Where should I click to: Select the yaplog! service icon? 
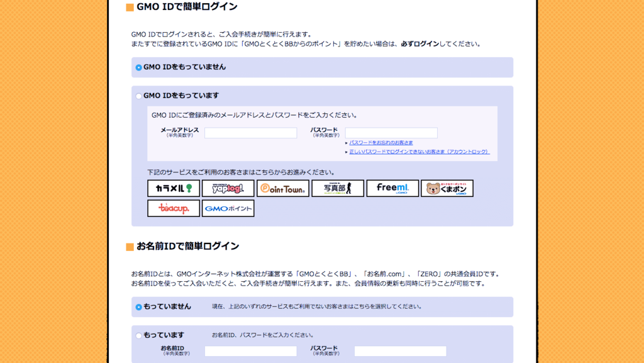click(228, 188)
